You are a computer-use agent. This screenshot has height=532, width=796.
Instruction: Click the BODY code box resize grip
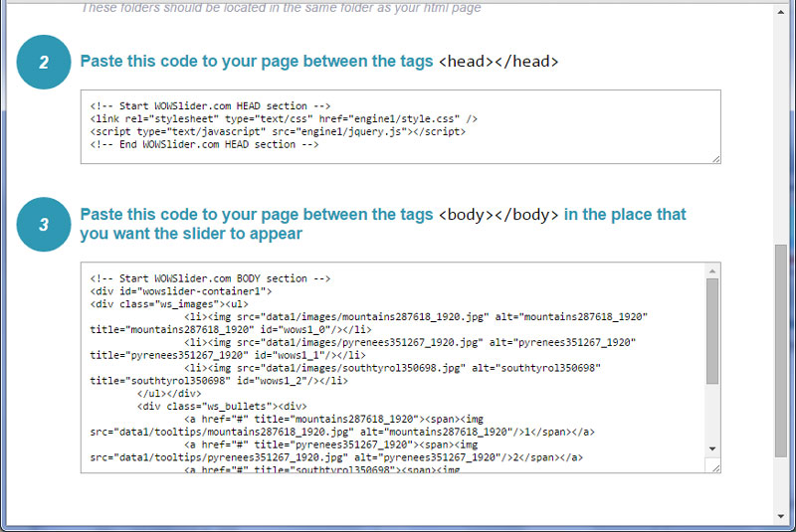(x=715, y=468)
